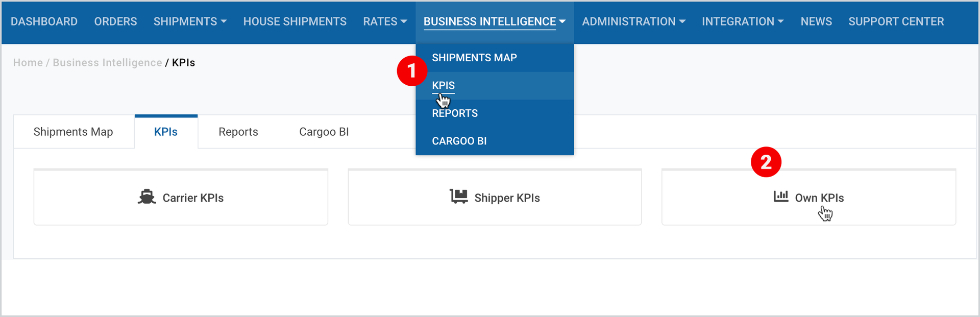Click the Home breadcrumb link
980x317 pixels.
pyautogui.click(x=28, y=63)
